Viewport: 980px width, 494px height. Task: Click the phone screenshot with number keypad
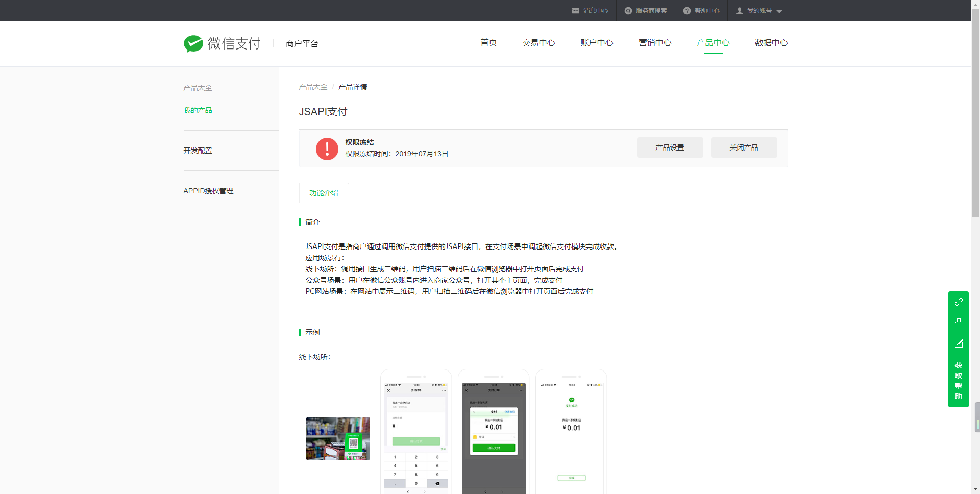[x=416, y=432]
